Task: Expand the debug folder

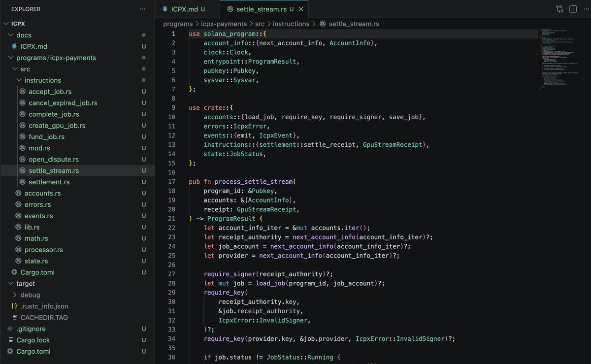Action: (30, 295)
